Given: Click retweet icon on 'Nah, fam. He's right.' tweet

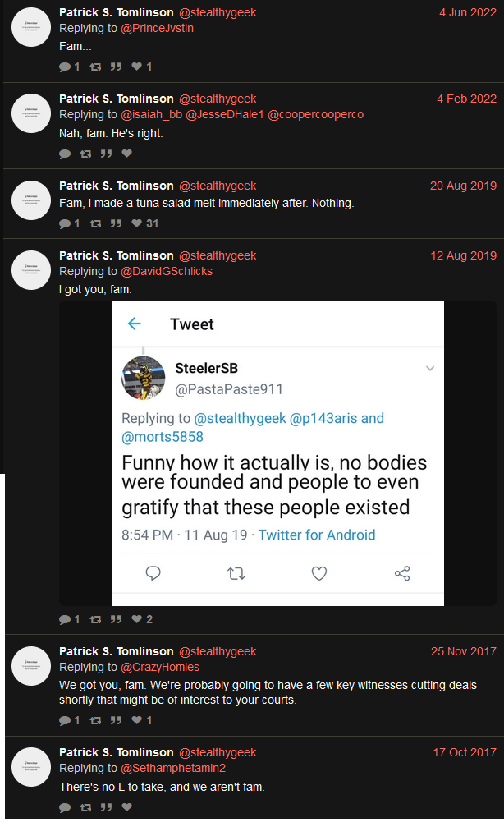Looking at the screenshot, I should [85, 154].
